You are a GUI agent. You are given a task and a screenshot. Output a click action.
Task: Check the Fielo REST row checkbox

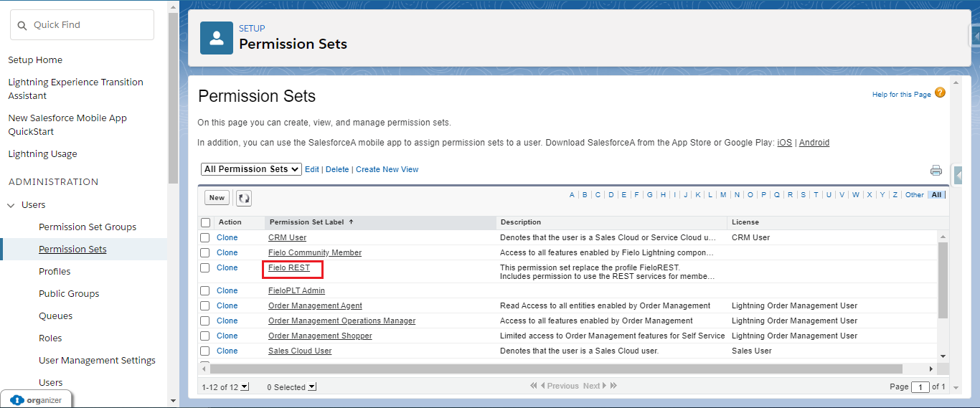[x=205, y=267]
